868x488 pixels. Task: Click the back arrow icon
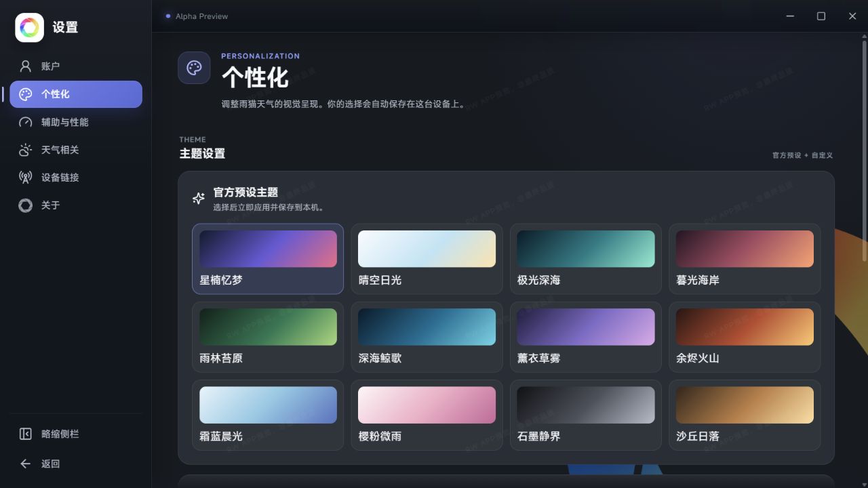coord(25,464)
